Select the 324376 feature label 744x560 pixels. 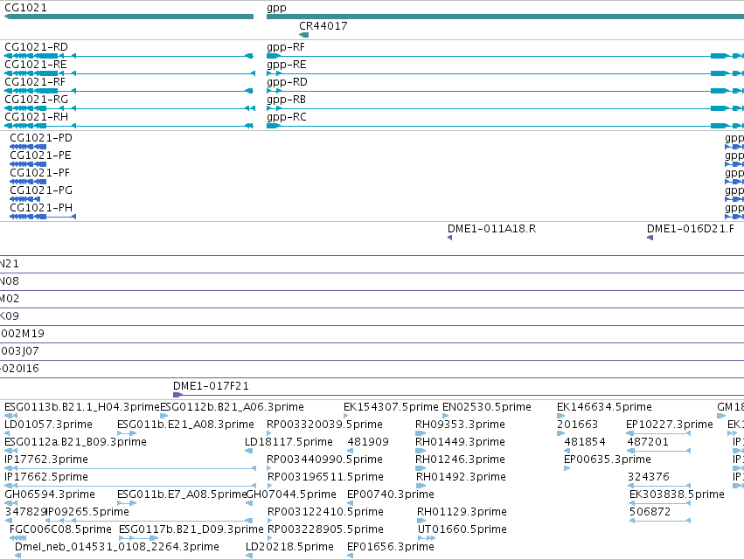[x=649, y=478]
